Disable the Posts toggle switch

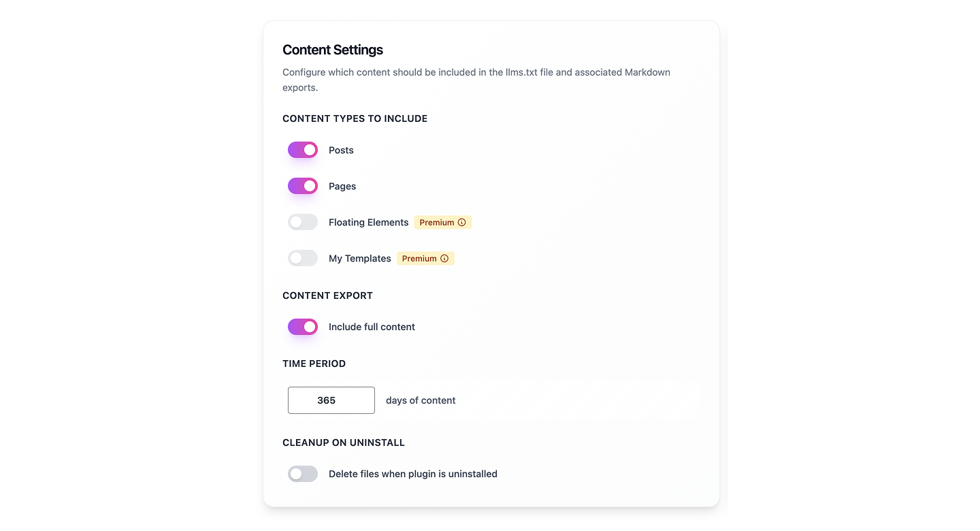pos(303,150)
